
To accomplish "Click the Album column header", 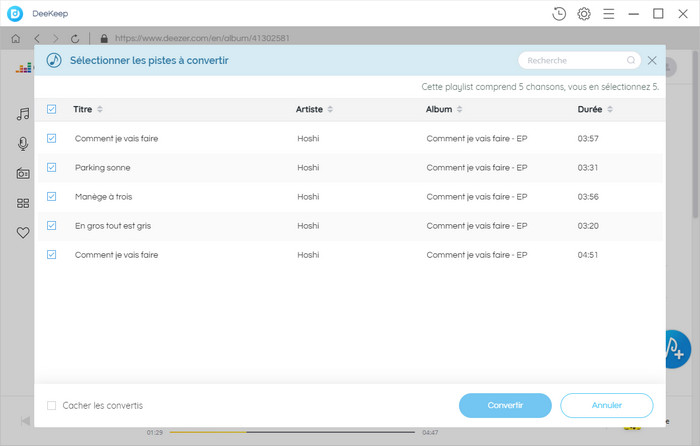I will (x=439, y=109).
